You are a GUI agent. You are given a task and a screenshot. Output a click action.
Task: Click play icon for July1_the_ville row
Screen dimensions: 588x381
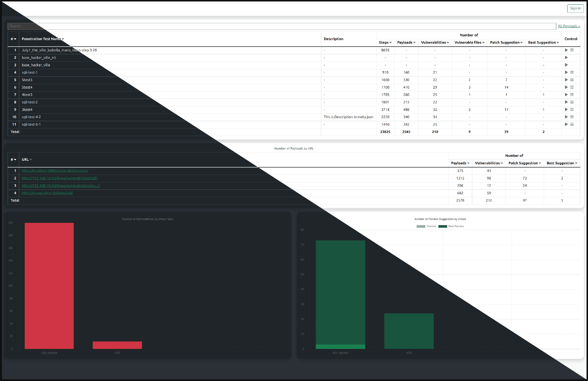click(566, 50)
